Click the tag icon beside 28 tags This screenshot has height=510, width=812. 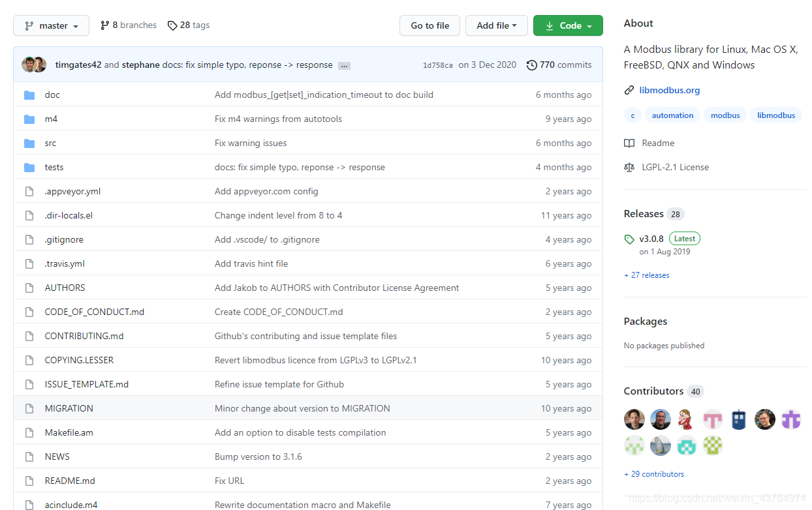coord(172,25)
